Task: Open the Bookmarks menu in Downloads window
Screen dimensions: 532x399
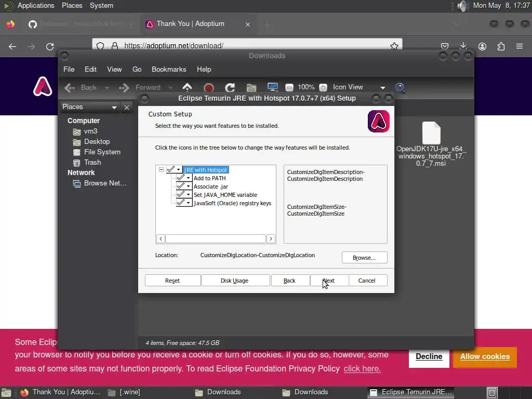Action: tap(169, 69)
